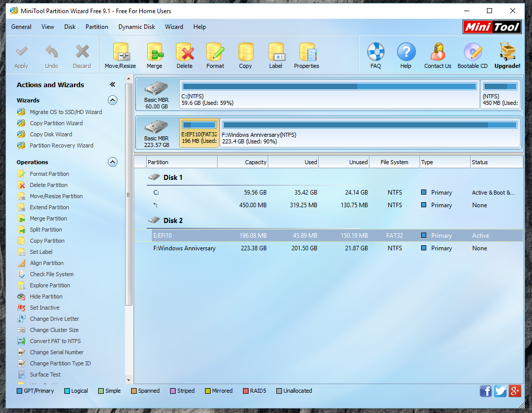Viewport: 532px width, 413px height.
Task: Click Extend Partition operation
Action: 49,208
